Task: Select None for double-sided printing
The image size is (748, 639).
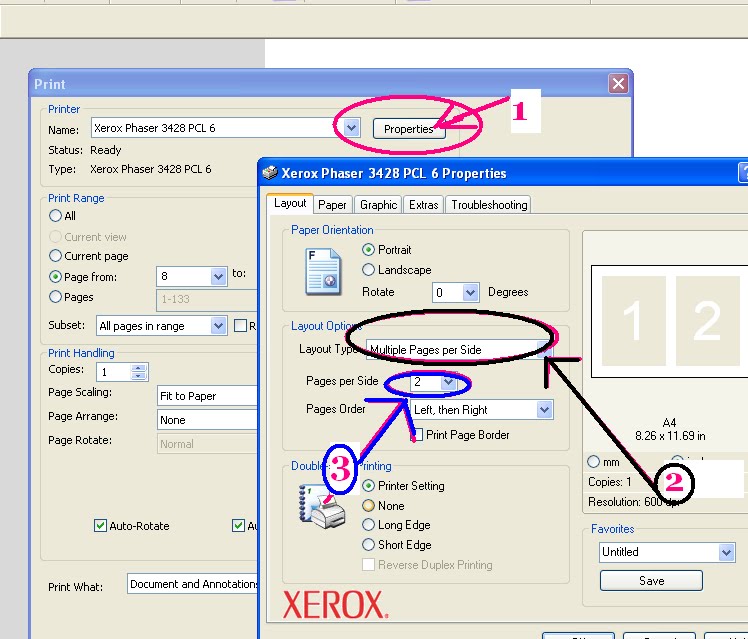Action: pos(368,505)
